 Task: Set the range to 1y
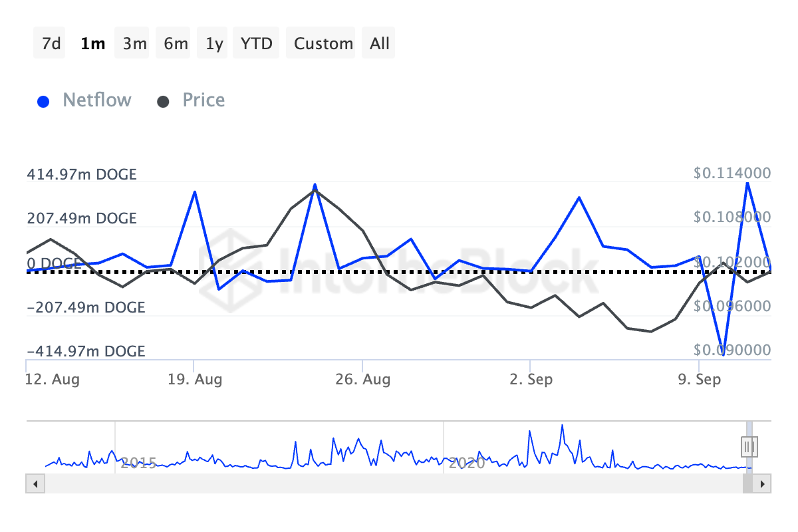214,44
